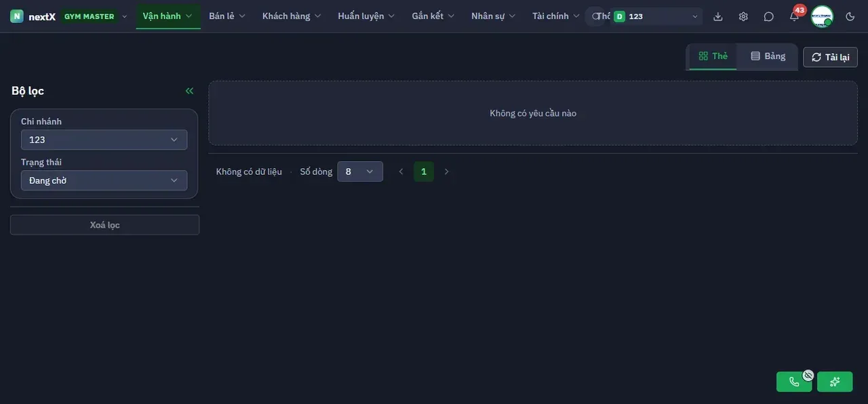Image resolution: width=868 pixels, height=404 pixels.
Task: Open the Khách hàng menu
Action: pyautogui.click(x=292, y=16)
